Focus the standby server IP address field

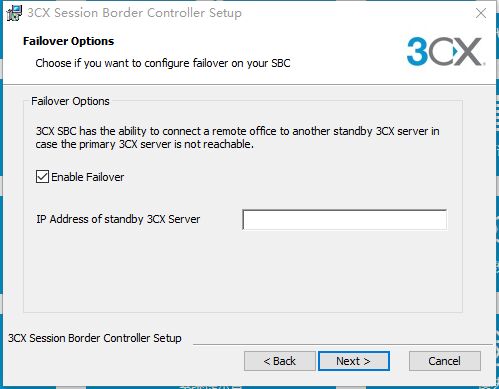pyautogui.click(x=344, y=219)
